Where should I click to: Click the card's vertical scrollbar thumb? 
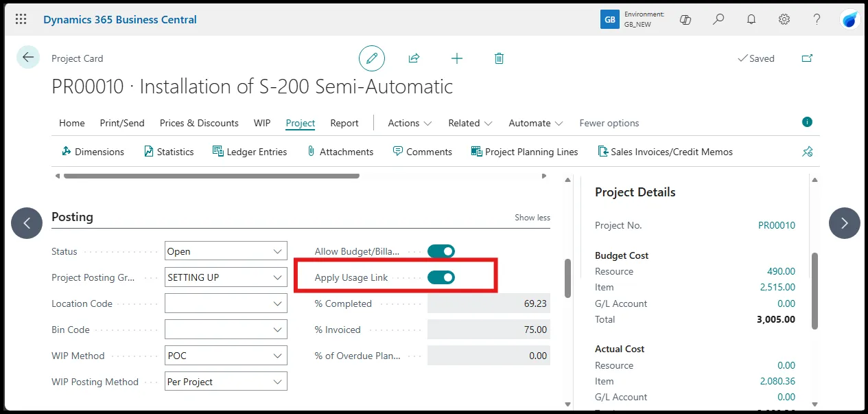567,278
